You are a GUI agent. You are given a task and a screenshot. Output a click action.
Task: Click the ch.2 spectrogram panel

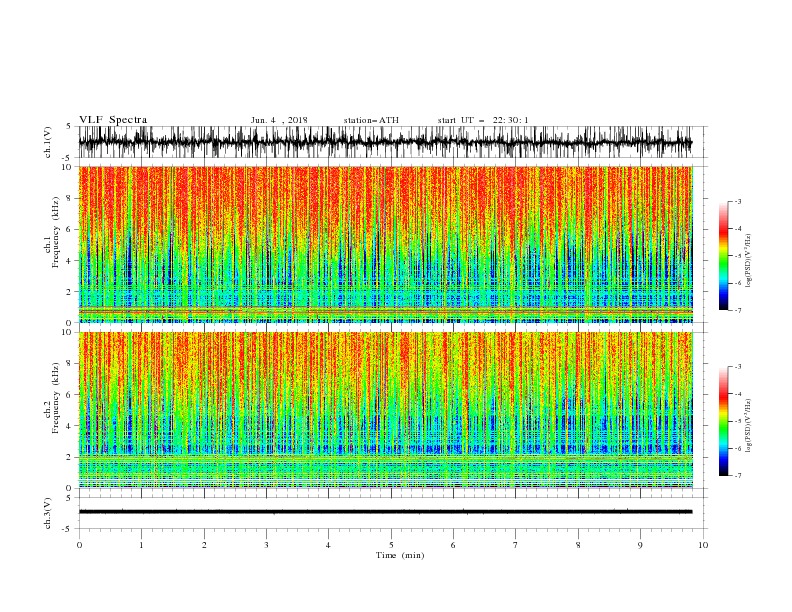[x=385, y=410]
